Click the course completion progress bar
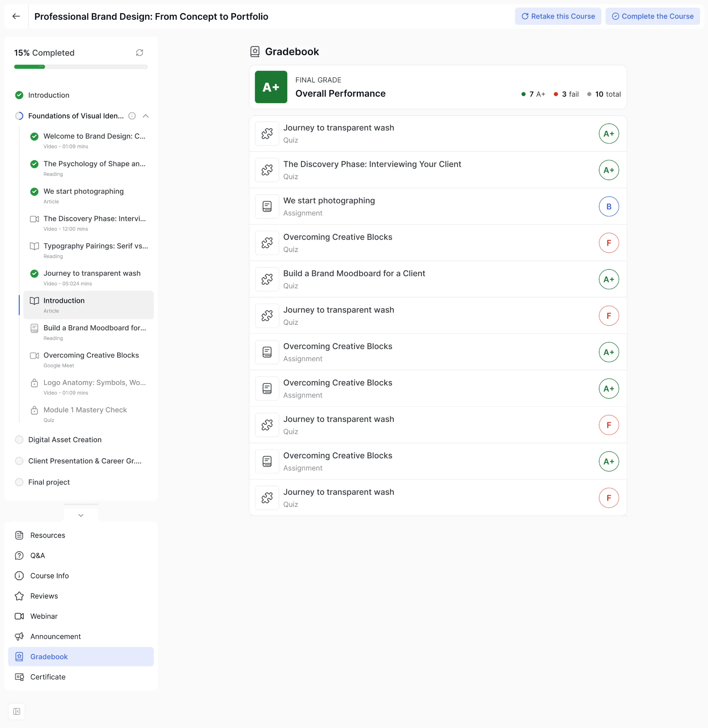 (x=81, y=67)
